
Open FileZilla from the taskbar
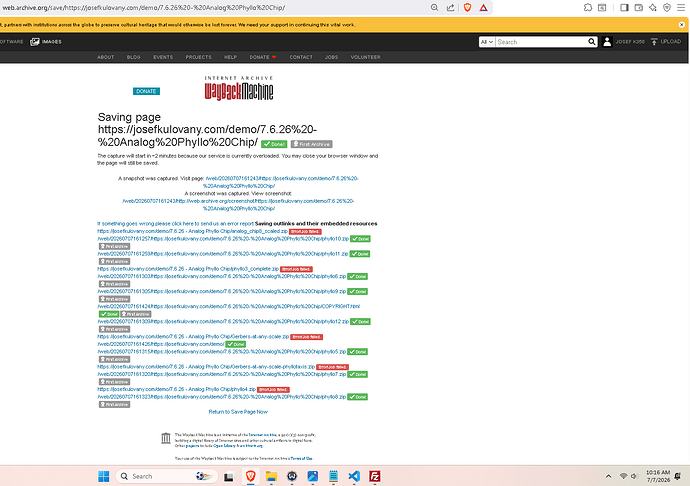[374, 476]
